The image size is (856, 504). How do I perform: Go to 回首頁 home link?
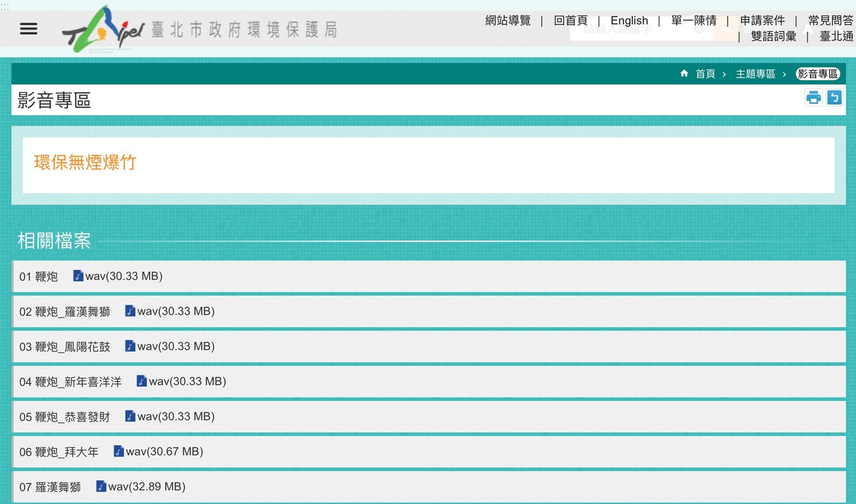click(x=570, y=21)
